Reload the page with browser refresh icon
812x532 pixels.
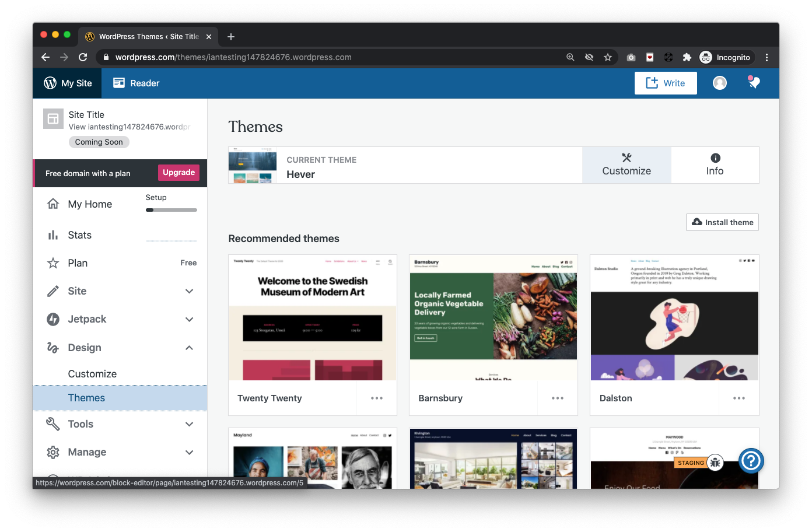83,57
